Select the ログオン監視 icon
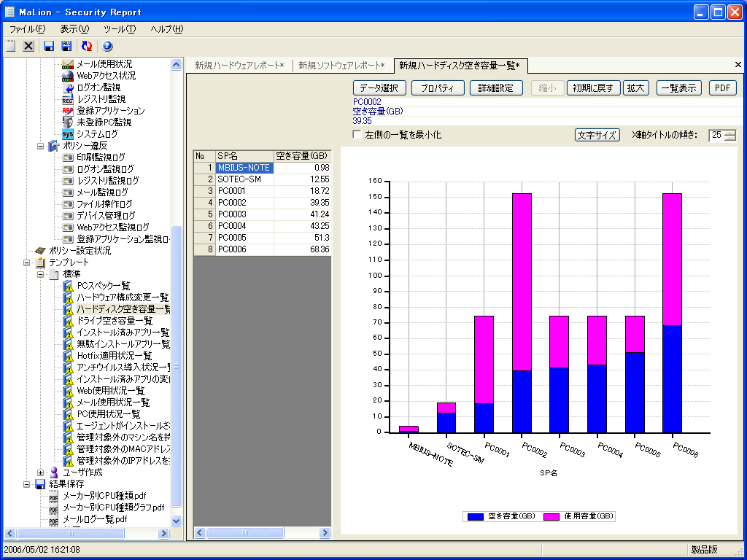 [x=68, y=87]
